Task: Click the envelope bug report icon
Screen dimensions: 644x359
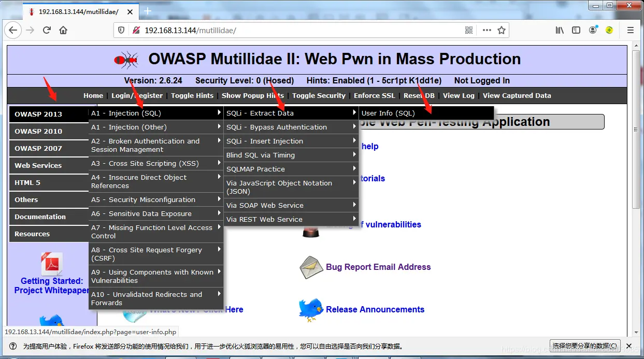Action: 311,267
